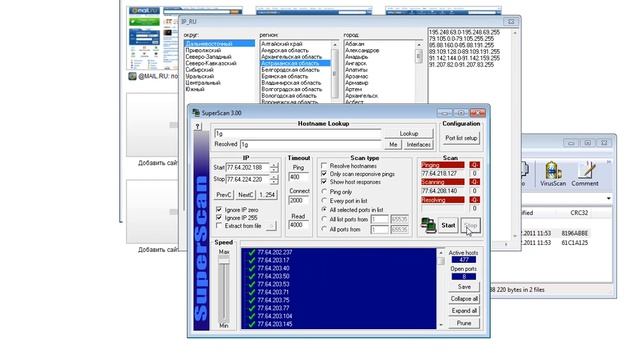The width and height of the screenshot is (640, 360).
Task: Click the Resolved field
Action: 311,144
